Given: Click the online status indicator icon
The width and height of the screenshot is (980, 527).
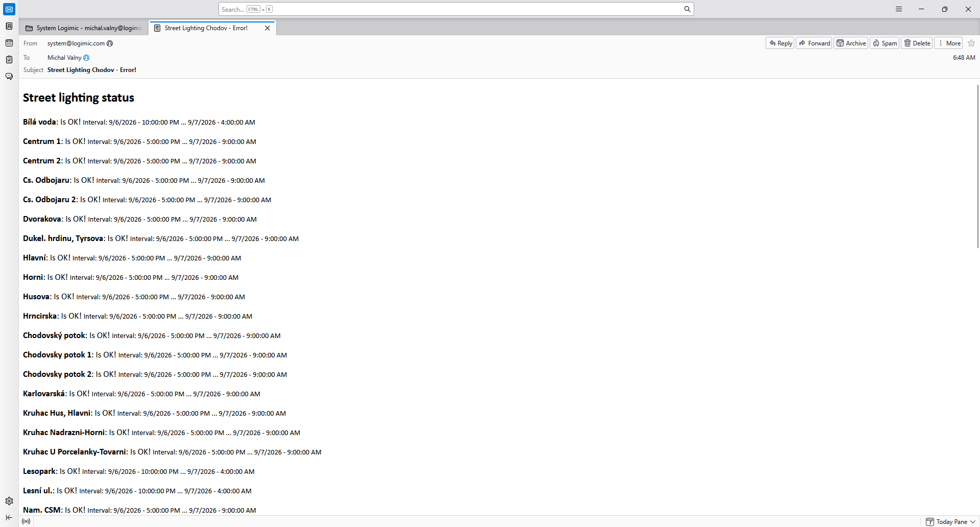Looking at the screenshot, I should 26,521.
